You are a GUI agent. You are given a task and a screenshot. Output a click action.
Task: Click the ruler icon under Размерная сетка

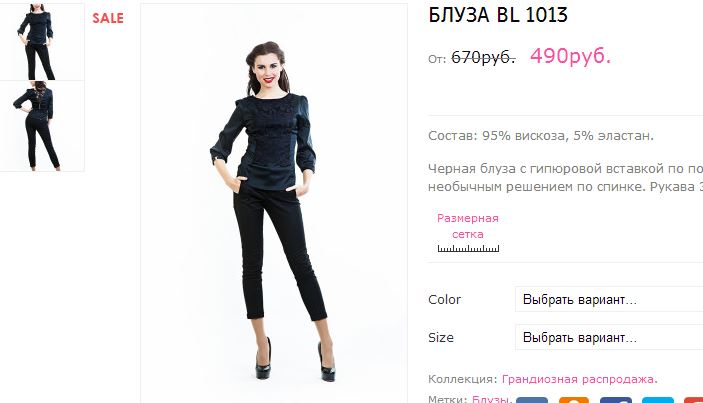pyautogui.click(x=468, y=248)
